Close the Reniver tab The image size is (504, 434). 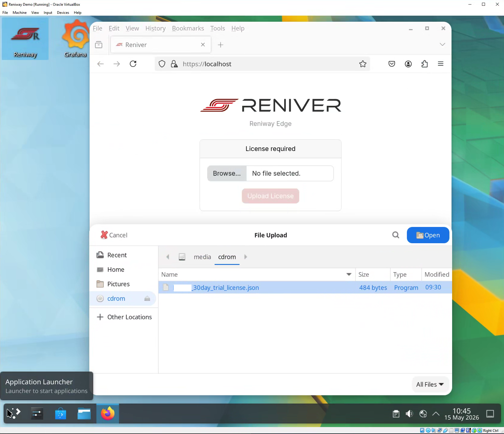point(203,45)
